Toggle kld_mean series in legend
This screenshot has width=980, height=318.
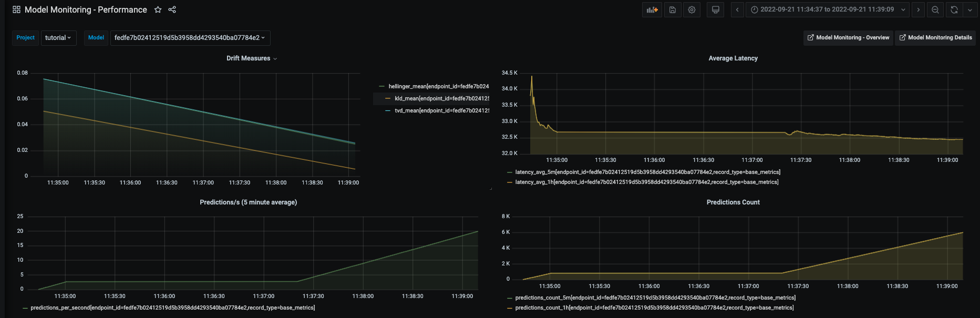pyautogui.click(x=441, y=98)
